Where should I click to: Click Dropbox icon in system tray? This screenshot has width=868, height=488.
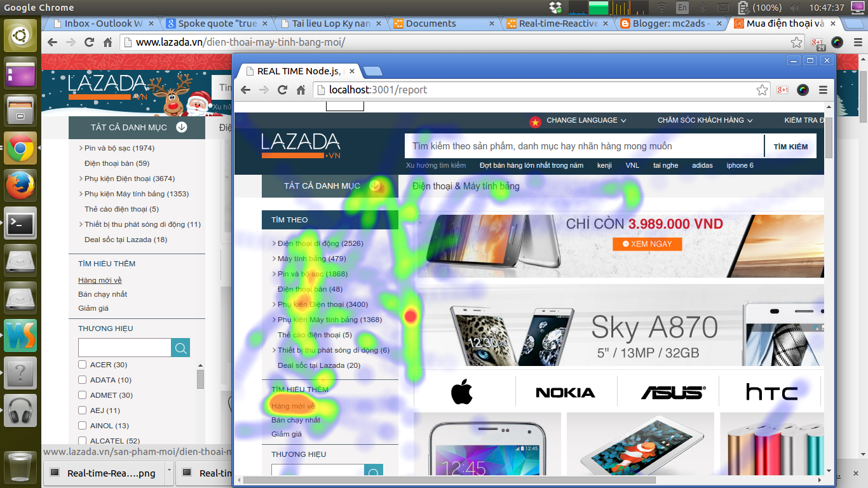pyautogui.click(x=556, y=8)
